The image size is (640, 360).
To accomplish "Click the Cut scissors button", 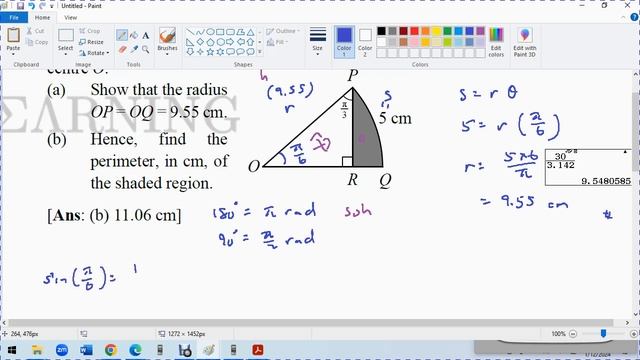I will 36,31.
